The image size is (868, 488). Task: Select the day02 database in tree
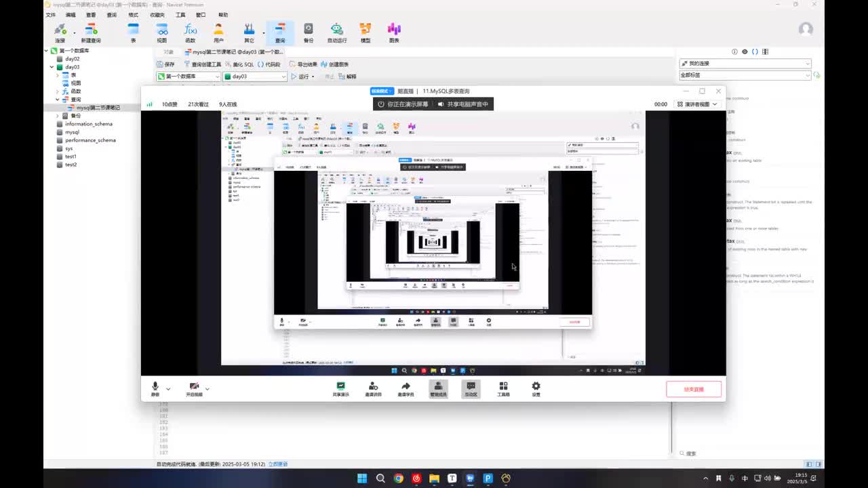point(72,59)
